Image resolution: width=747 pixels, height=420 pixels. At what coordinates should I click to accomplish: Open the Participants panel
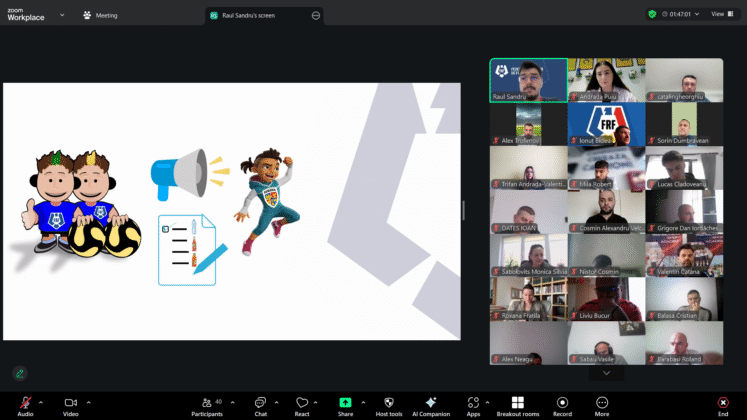207,402
